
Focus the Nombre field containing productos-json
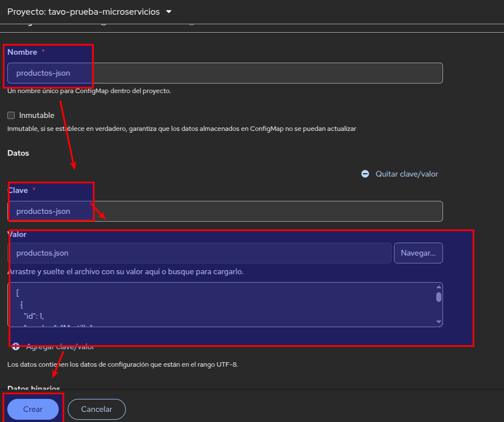(226, 73)
